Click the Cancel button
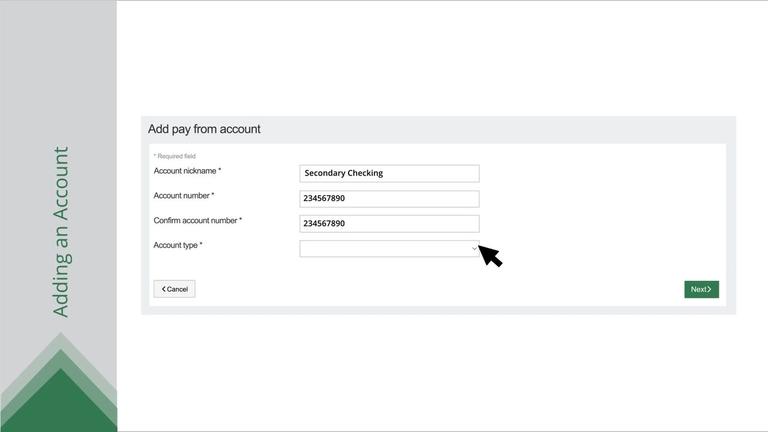 click(174, 289)
